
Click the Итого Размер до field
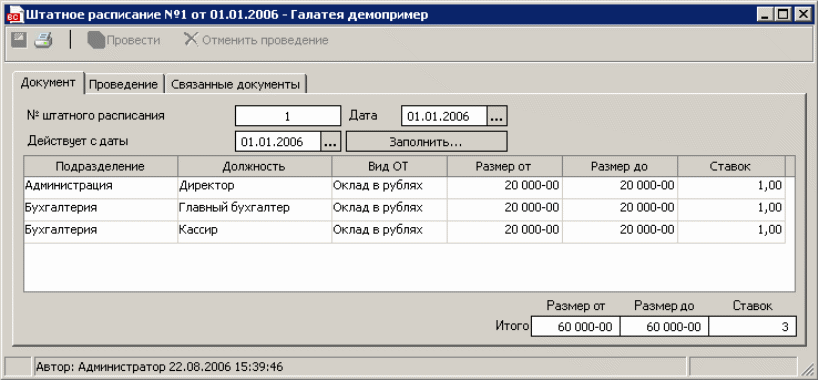[664, 327]
